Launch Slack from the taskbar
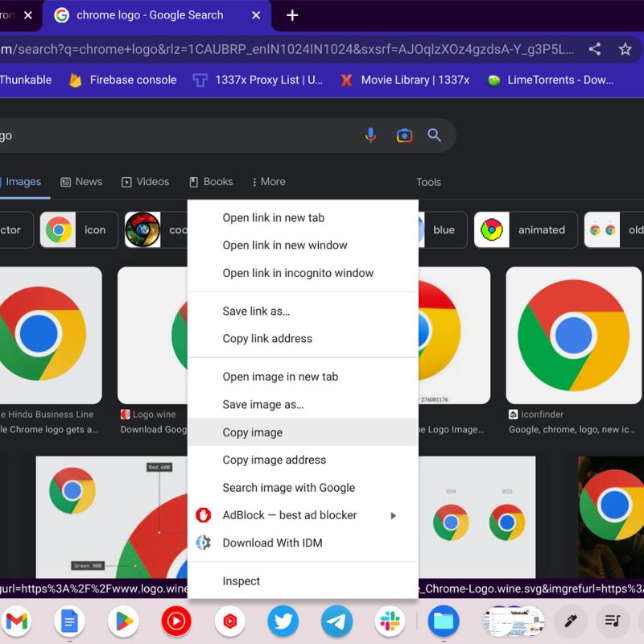The image size is (644, 644). tap(390, 621)
